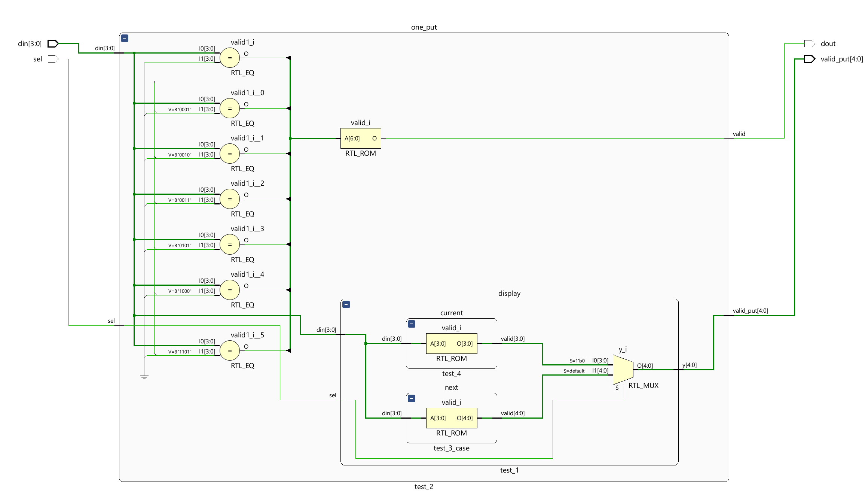868x504 pixels.
Task: Click the RTL_MUX type label
Action: point(644,385)
